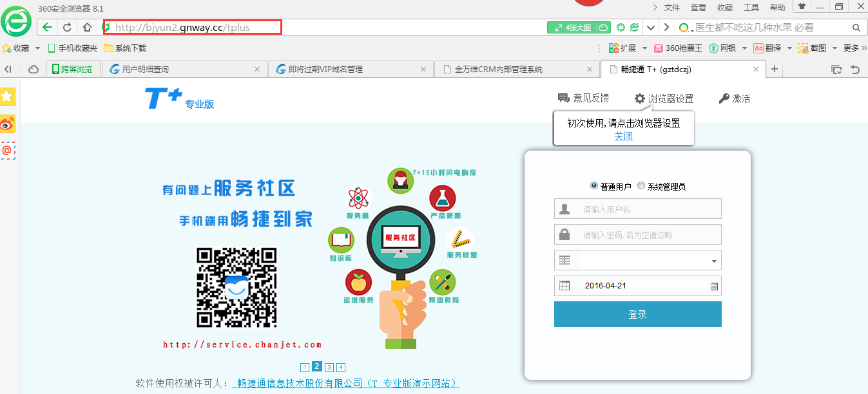The height and width of the screenshot is (394, 868).
Task: Open the 查看 menu
Action: [699, 8]
